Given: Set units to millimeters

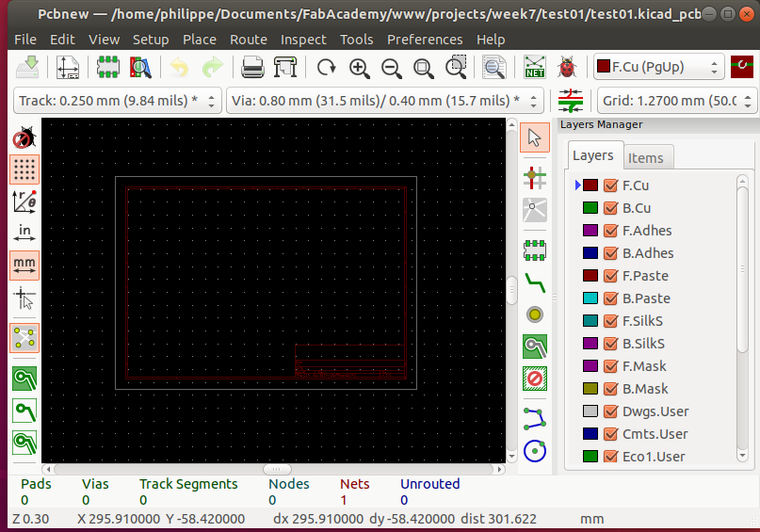Looking at the screenshot, I should (x=24, y=265).
